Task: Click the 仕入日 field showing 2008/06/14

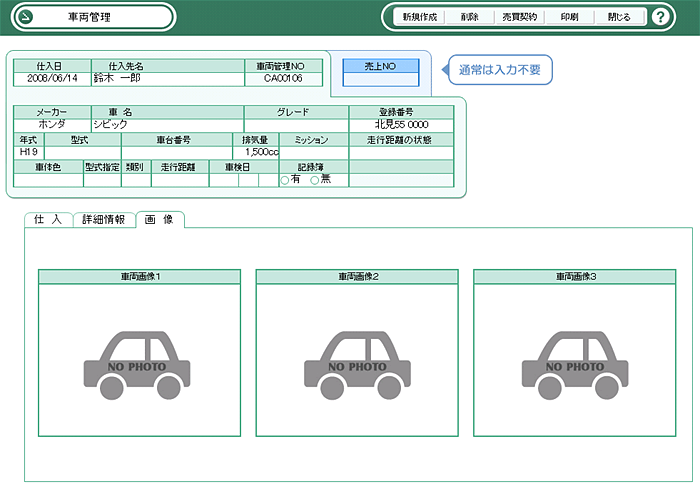Action: click(52, 78)
